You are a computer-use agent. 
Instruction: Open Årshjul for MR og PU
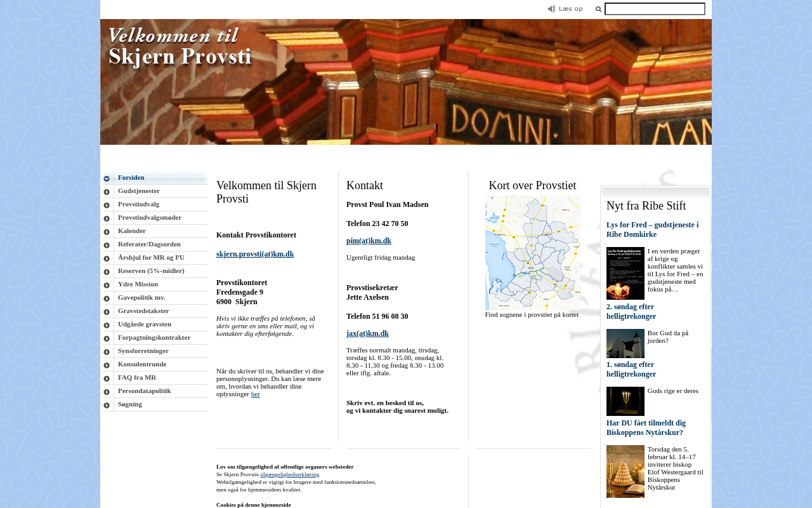point(152,257)
